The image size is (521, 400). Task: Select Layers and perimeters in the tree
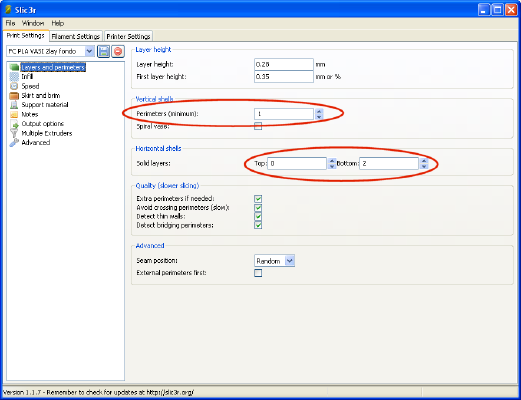point(53,67)
